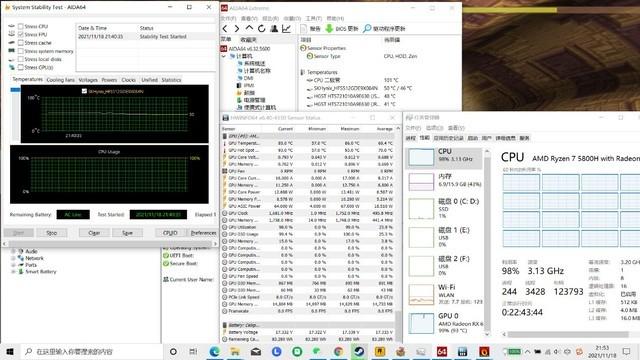The image size is (640, 360).
Task: Open the AIDA64 graph chart icon
Action: pyautogui.click(x=286, y=29)
